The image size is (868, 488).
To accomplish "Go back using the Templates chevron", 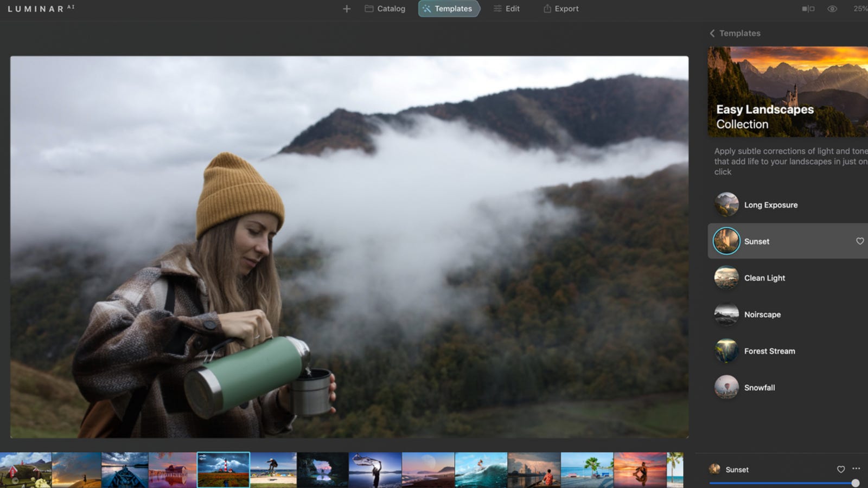I will coord(712,33).
